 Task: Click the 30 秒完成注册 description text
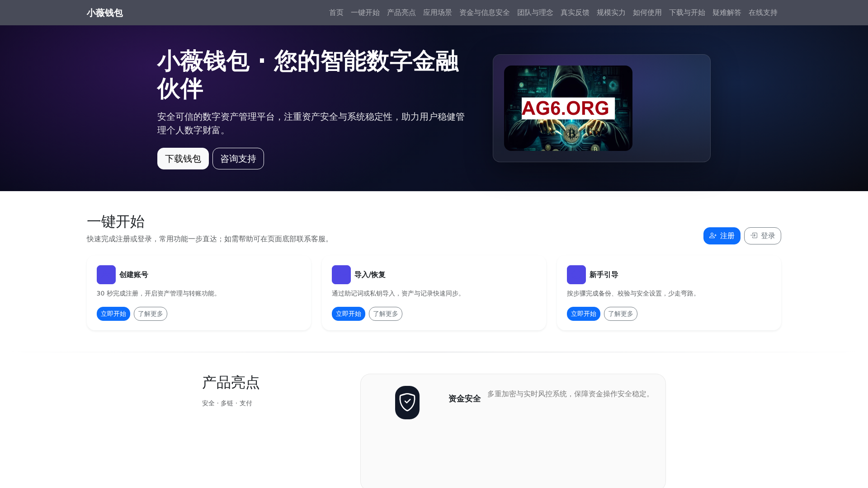point(158,294)
